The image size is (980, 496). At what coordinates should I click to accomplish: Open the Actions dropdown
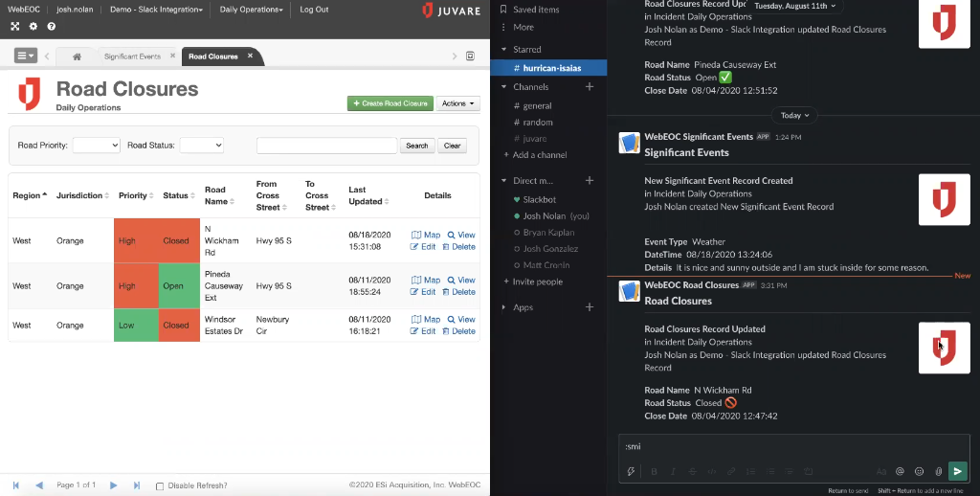tap(457, 103)
